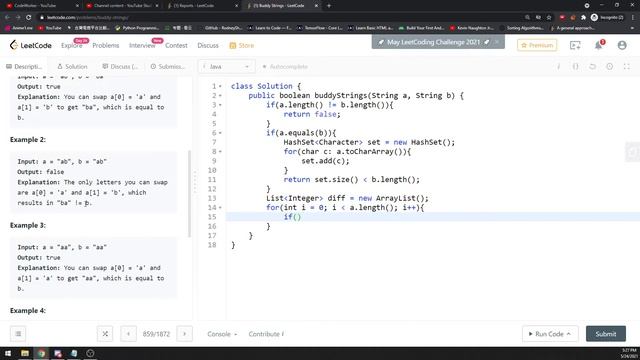Open the Contest page

176,45
